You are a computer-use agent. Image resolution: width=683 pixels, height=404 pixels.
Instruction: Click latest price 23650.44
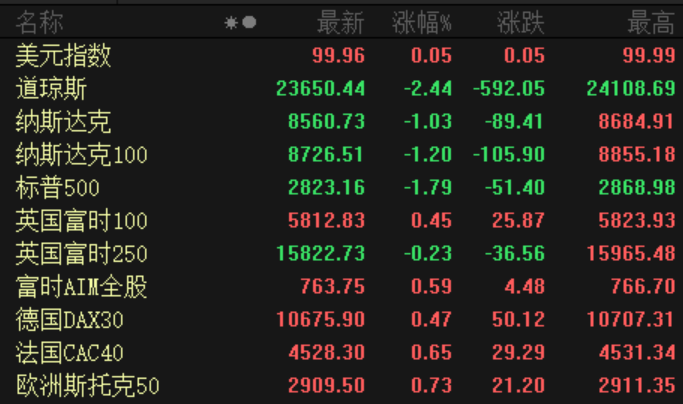(321, 89)
